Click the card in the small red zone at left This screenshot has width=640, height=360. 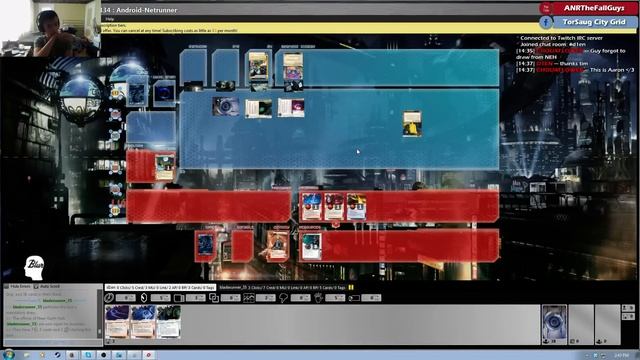[165, 167]
